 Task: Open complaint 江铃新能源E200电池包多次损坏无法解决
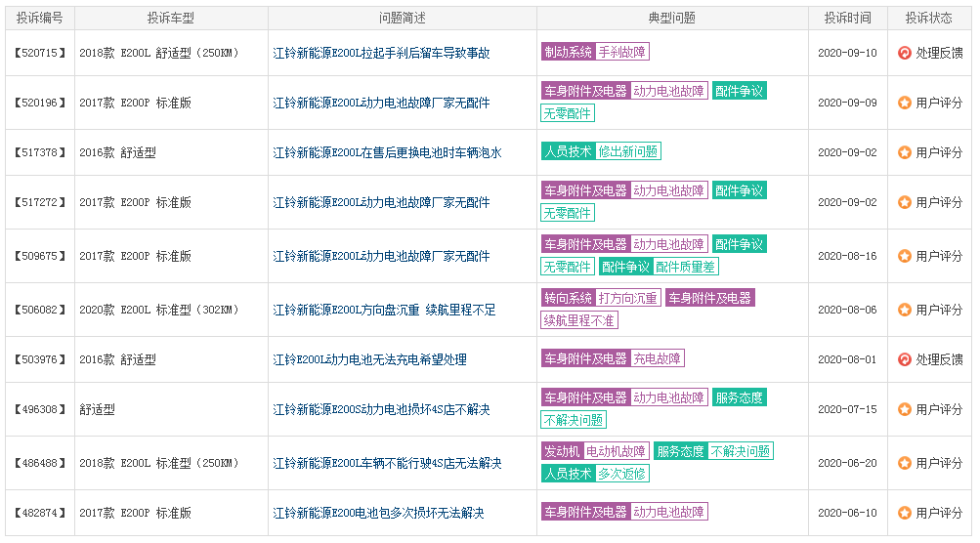[x=379, y=513]
